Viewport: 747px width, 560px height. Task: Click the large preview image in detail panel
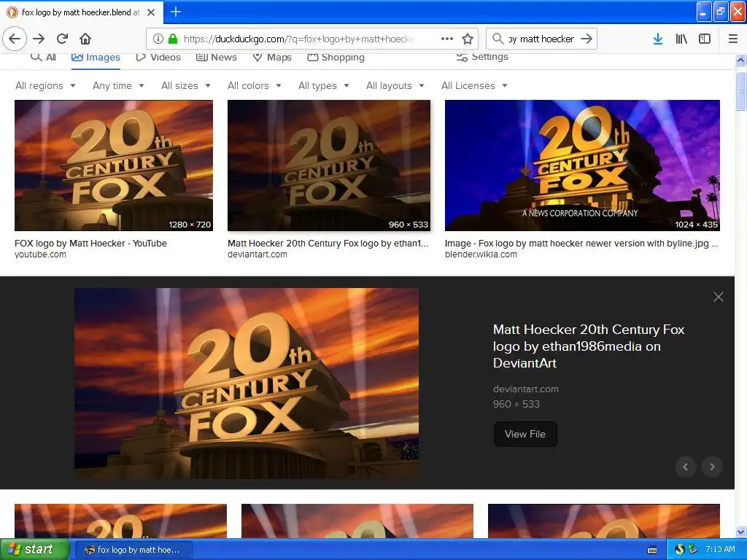[x=247, y=384]
